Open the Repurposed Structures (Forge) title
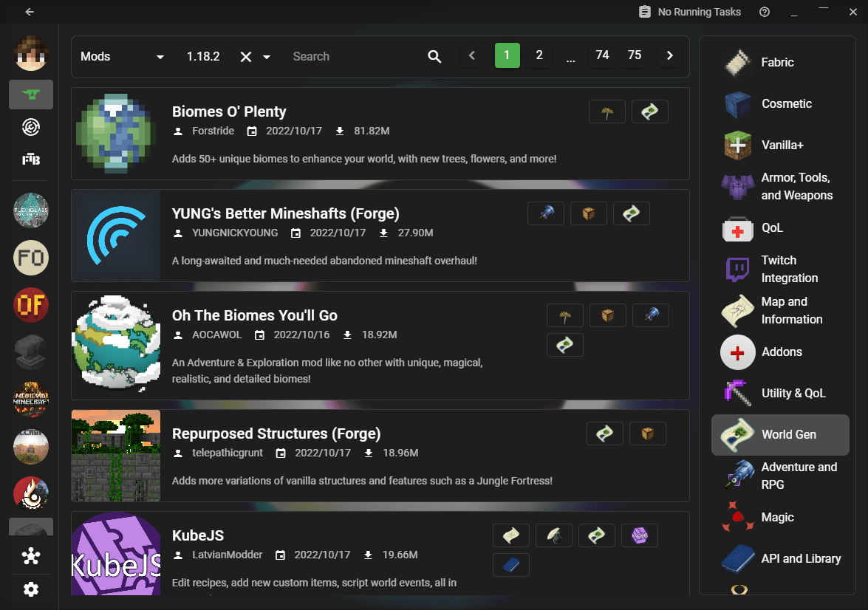The width and height of the screenshot is (868, 610). 276,433
